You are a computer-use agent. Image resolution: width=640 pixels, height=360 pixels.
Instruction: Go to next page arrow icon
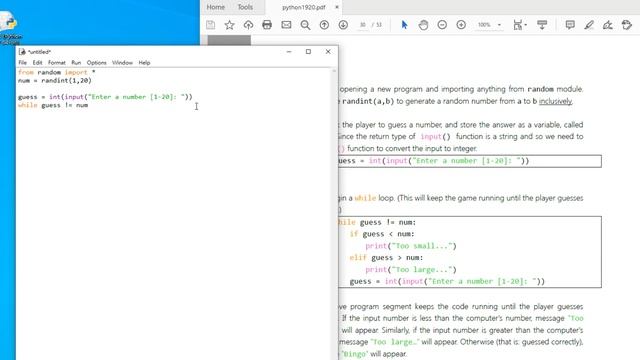coord(343,25)
